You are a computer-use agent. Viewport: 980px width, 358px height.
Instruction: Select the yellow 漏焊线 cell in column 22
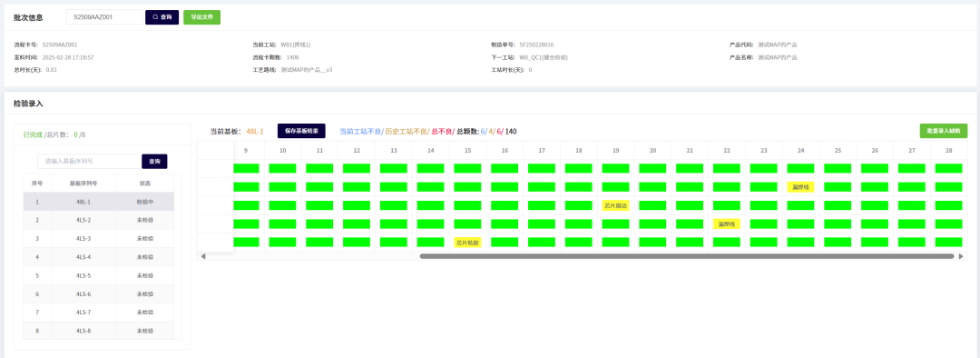pyautogui.click(x=726, y=224)
